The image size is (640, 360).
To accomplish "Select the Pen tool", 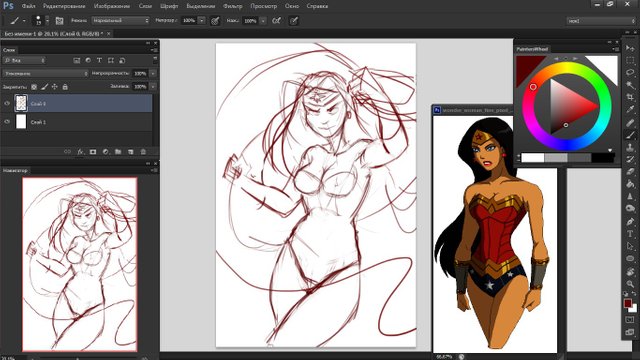I will (630, 222).
